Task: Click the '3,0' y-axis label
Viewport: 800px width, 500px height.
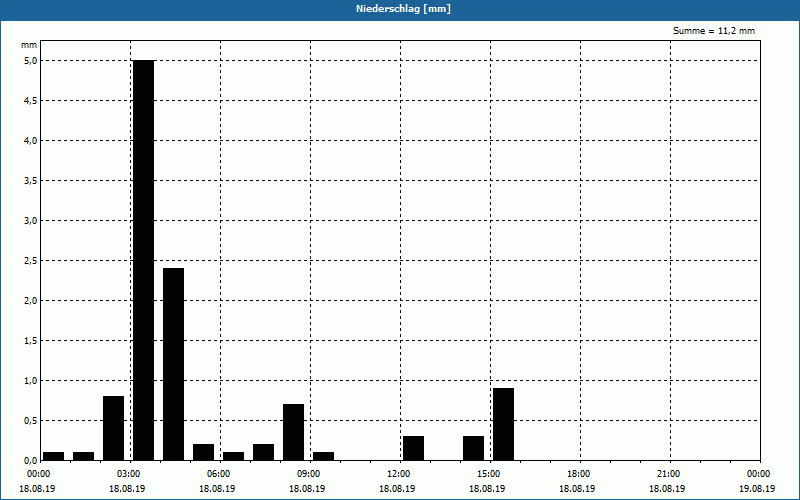Action: pyautogui.click(x=31, y=221)
